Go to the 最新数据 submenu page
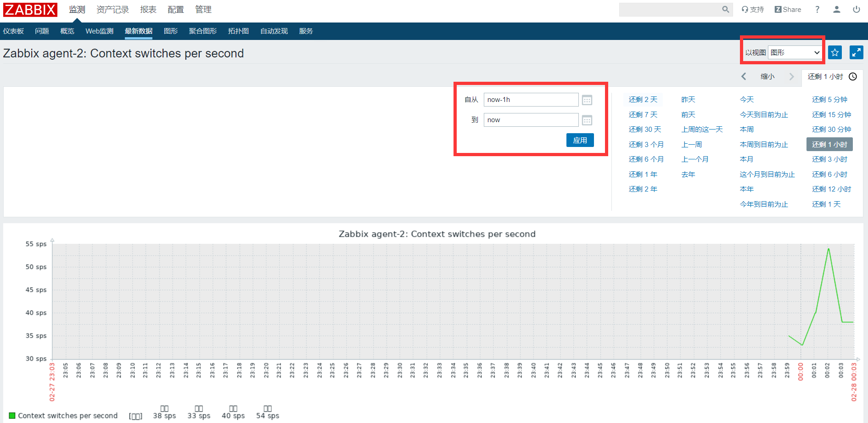 [139, 31]
